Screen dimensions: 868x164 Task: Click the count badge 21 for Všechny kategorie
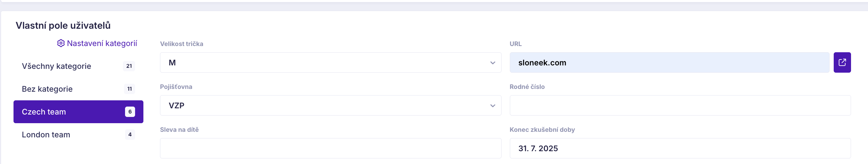(x=129, y=66)
